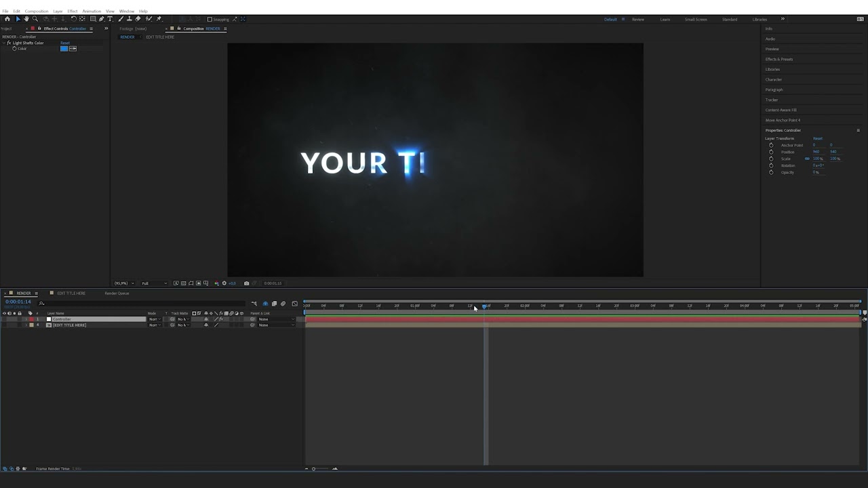The width and height of the screenshot is (868, 488).
Task: Open the magnification ratio dropdown (95.9%)
Action: 124,283
